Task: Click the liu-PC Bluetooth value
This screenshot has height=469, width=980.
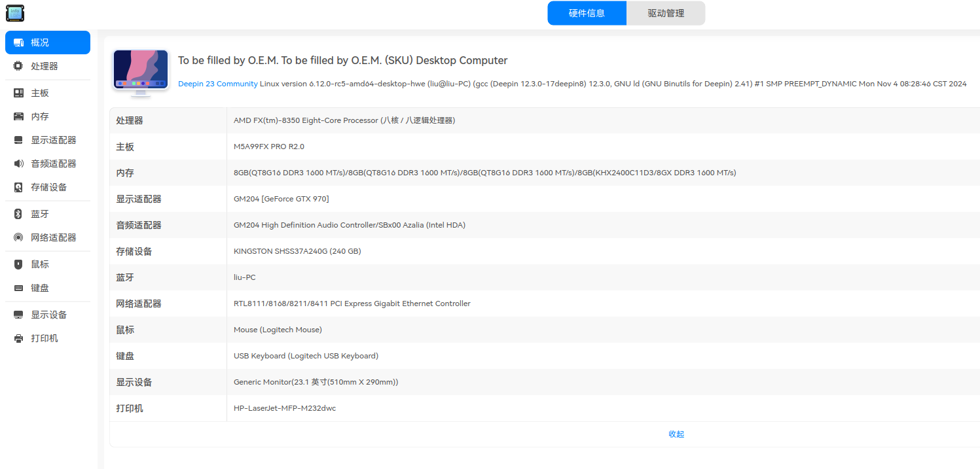Action: [x=245, y=277]
